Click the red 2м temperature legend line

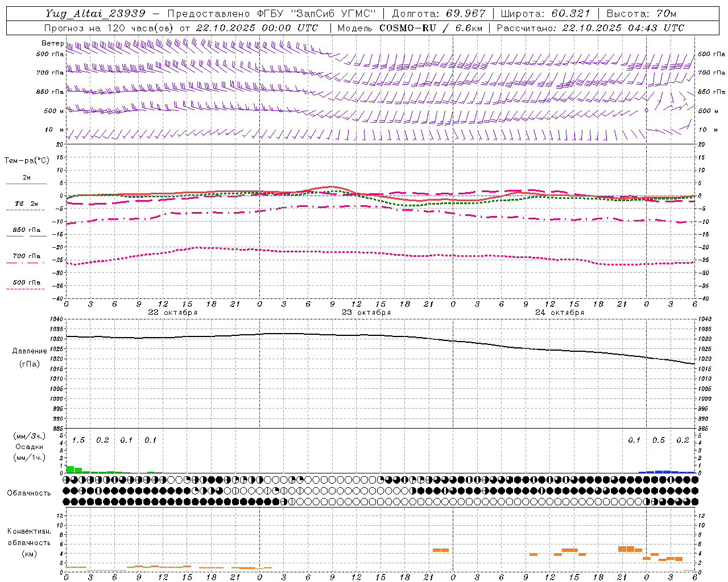(x=26, y=184)
